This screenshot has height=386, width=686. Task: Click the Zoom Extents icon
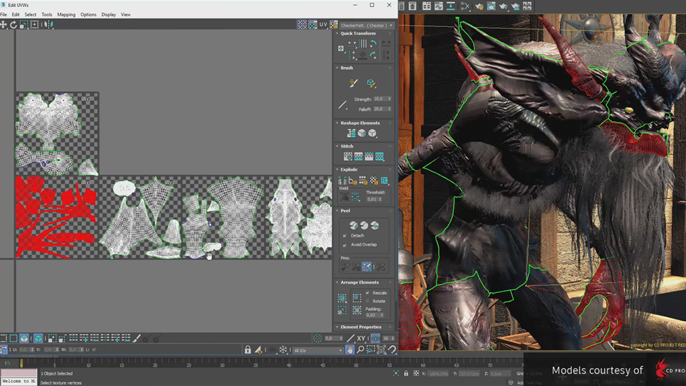coord(381,350)
